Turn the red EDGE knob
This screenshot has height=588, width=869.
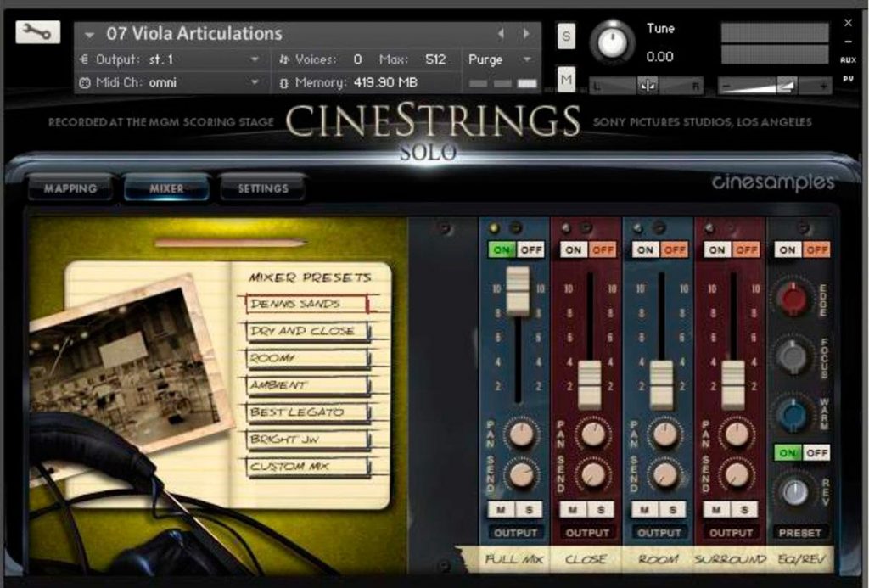(793, 298)
